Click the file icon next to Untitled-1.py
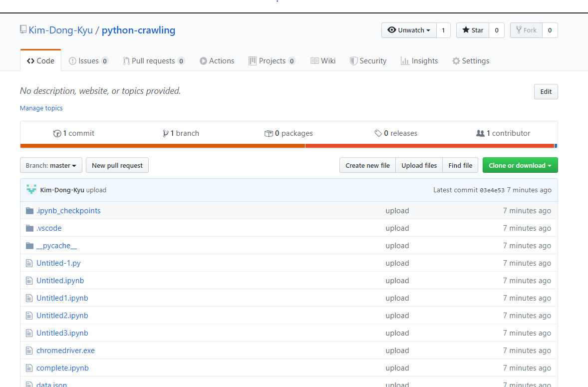 (29, 263)
